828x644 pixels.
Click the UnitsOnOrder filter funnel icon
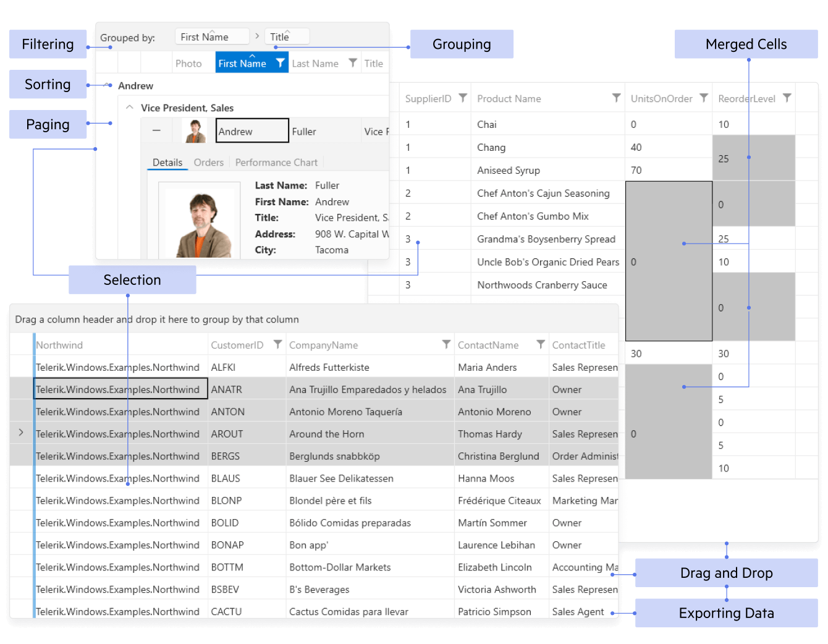703,98
